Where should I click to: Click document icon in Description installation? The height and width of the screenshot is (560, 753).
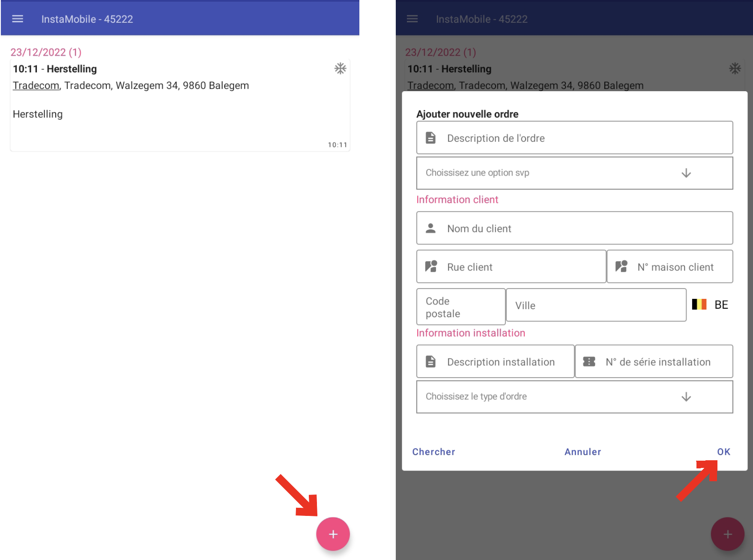click(x=430, y=361)
